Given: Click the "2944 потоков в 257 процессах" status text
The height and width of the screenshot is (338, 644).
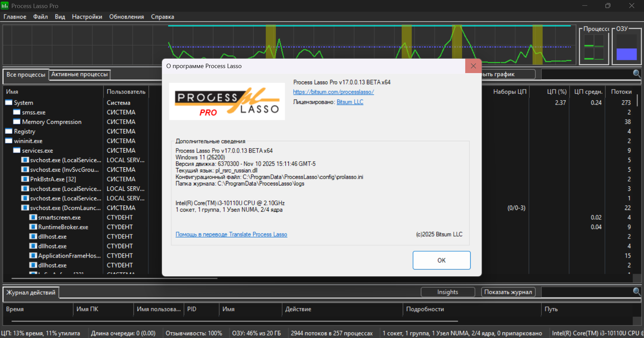Looking at the screenshot, I should [332, 333].
